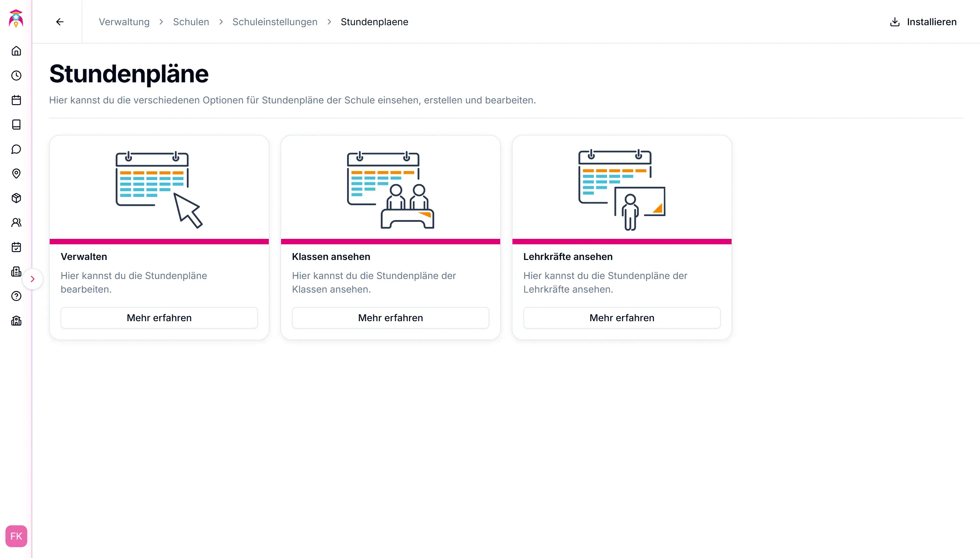Open the school building icon
The width and height of the screenshot is (980, 558).
click(16, 321)
